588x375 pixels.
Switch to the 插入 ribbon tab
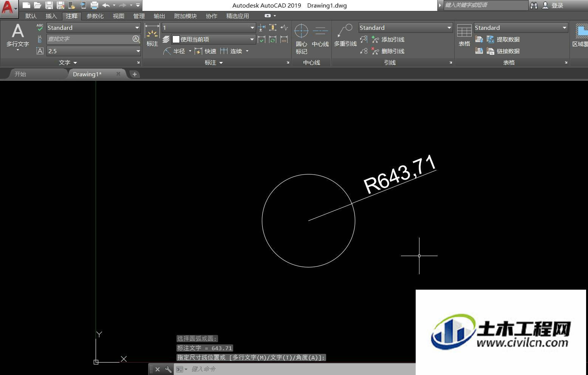coord(51,16)
